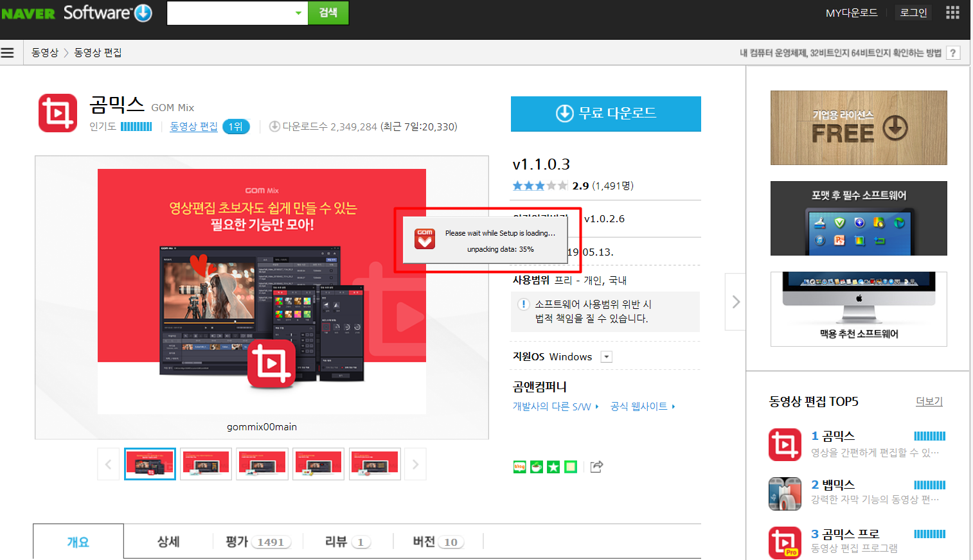Open 동영상 편집 category link under title
Viewport: 973px width, 560px height.
coord(193,127)
